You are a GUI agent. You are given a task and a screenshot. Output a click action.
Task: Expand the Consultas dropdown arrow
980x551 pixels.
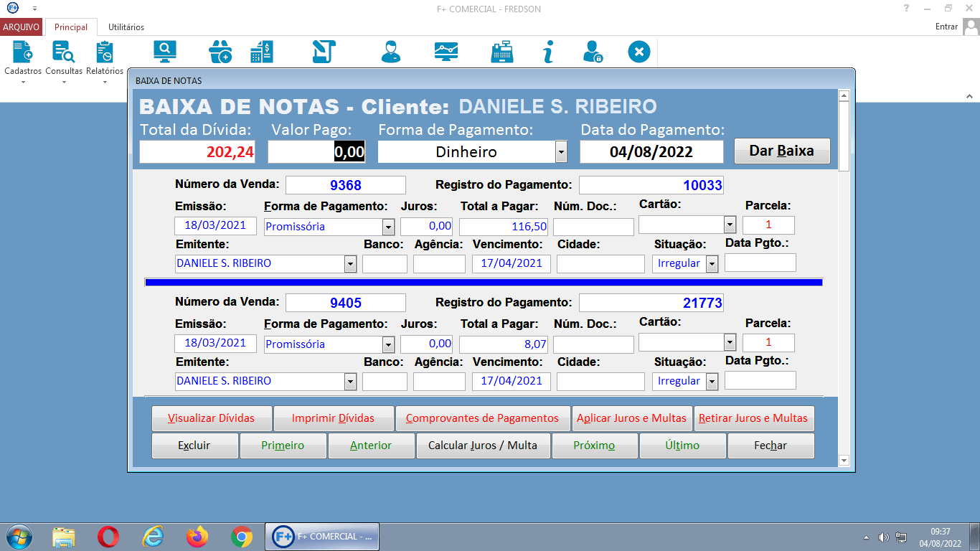pyautogui.click(x=64, y=82)
